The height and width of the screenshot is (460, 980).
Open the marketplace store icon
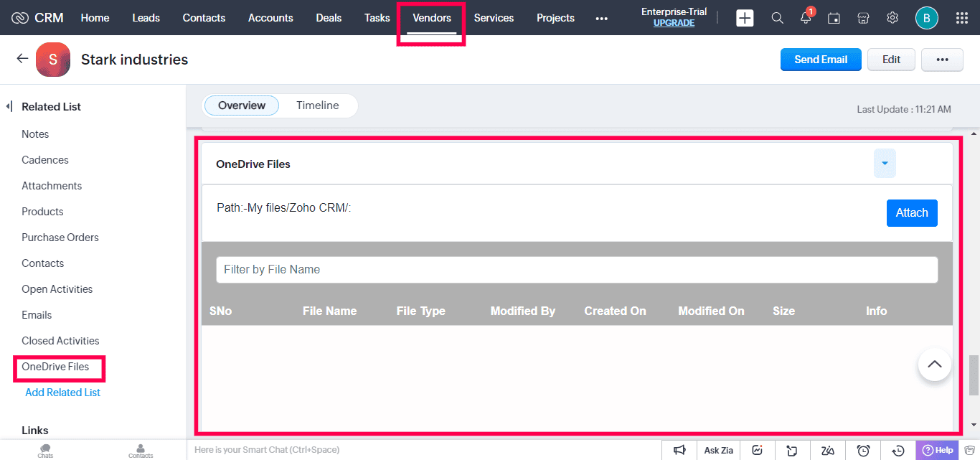coord(863,18)
